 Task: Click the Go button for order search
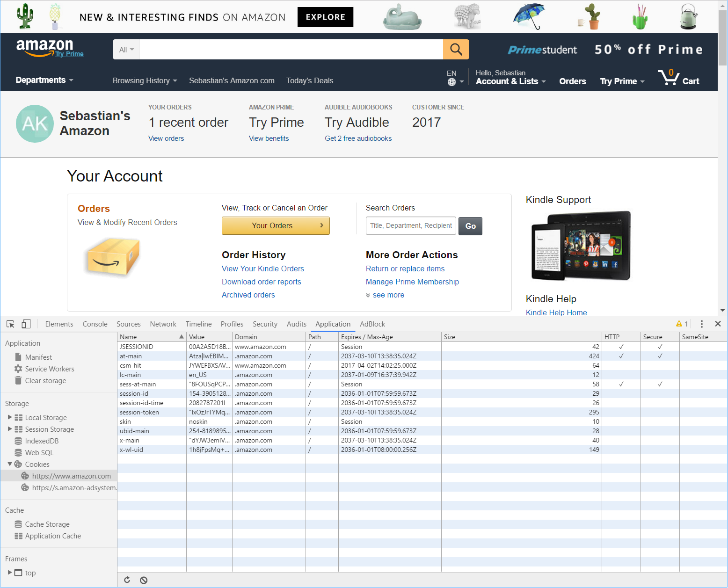pyautogui.click(x=470, y=226)
